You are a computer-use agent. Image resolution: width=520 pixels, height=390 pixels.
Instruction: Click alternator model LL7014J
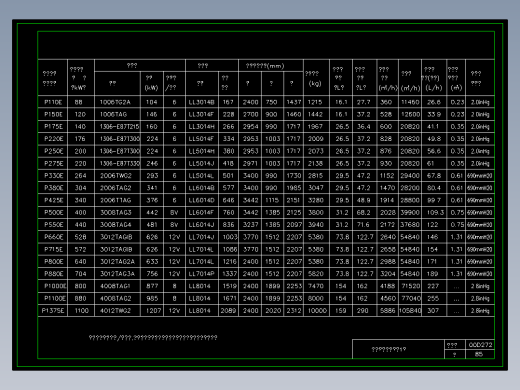coord(201,237)
